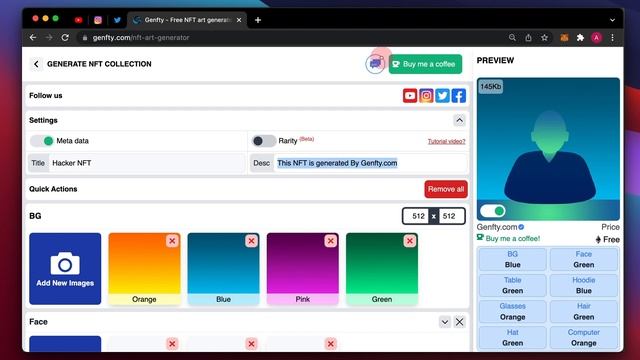Screen dimensions: 640x360
Task: Open the Genfty.com preview link
Action: pos(500,227)
